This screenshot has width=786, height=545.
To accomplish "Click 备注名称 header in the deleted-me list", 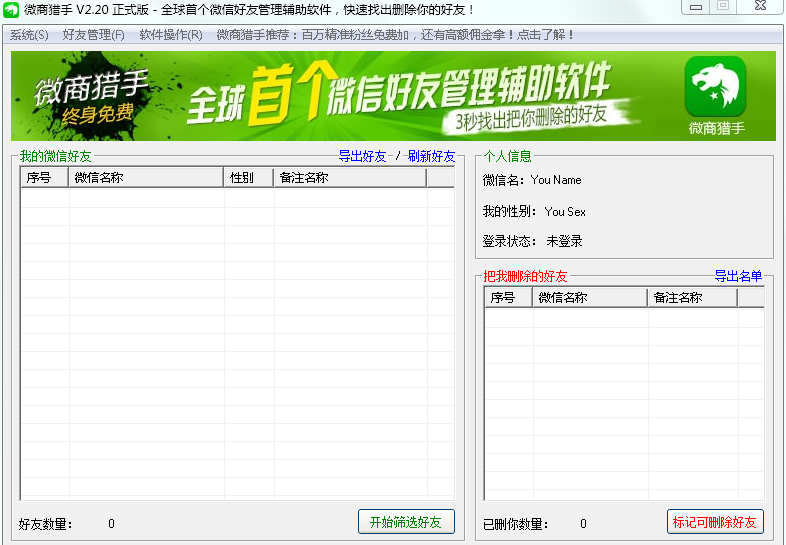I will (692, 298).
